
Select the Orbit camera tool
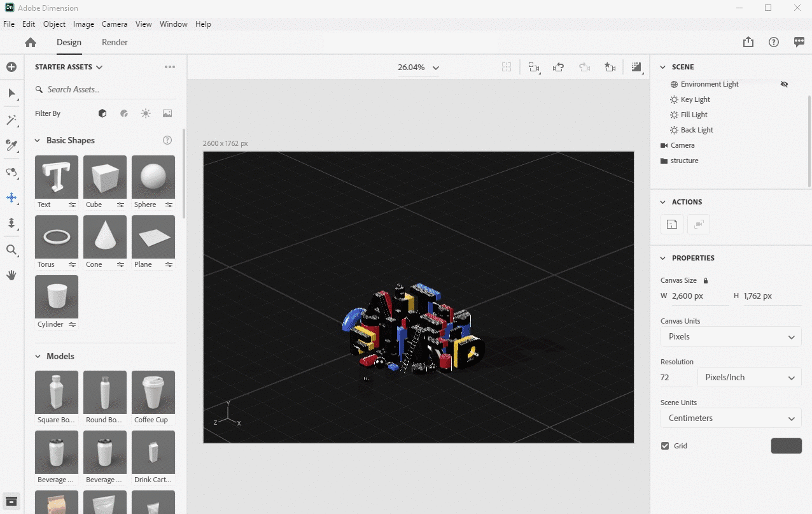[x=11, y=172]
